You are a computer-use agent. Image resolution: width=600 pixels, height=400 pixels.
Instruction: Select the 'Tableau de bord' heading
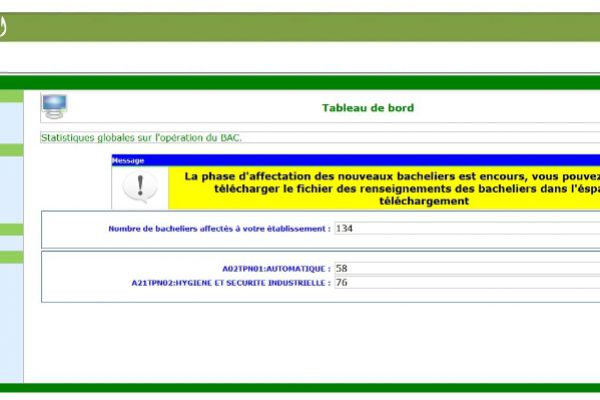click(367, 108)
